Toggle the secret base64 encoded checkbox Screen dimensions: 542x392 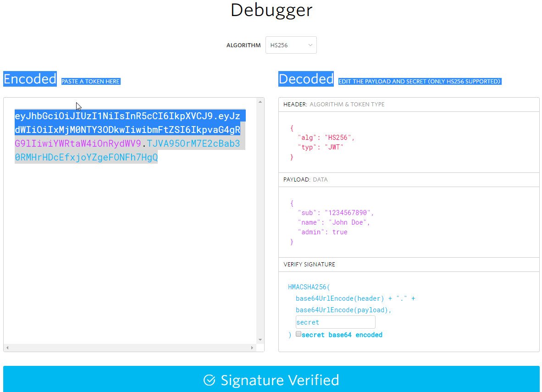(x=299, y=334)
